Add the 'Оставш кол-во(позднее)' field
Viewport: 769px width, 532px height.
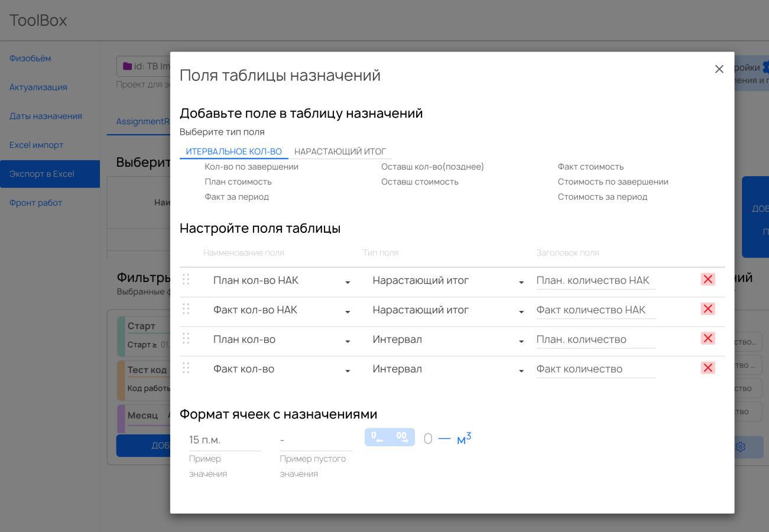(x=433, y=167)
